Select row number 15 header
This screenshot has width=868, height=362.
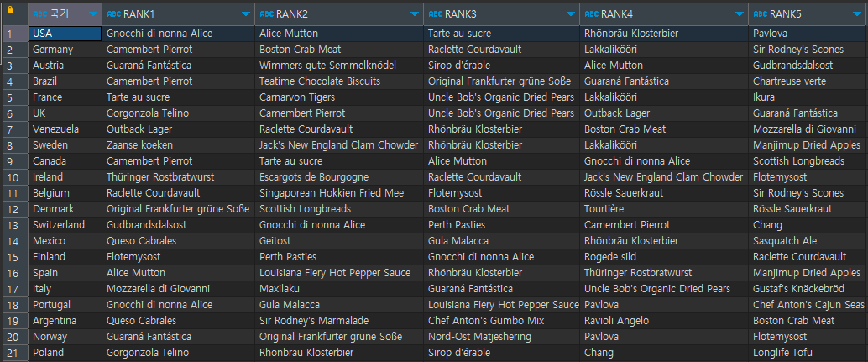coord(13,257)
